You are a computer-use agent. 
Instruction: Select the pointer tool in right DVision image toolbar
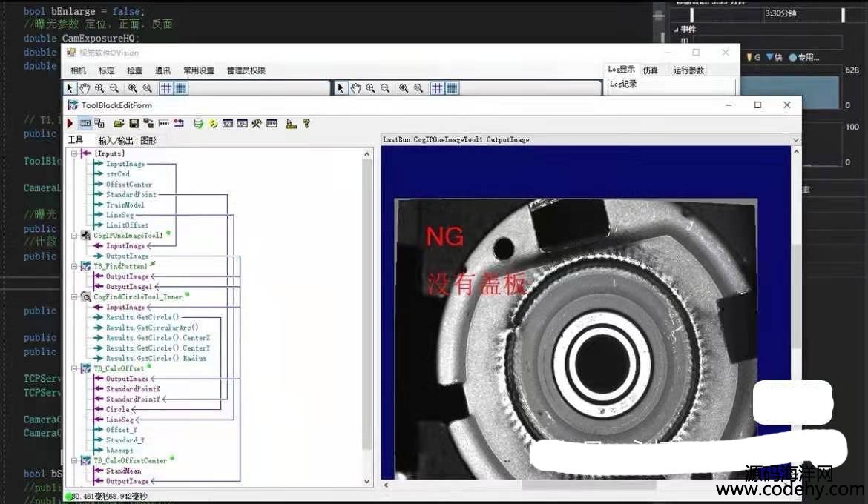pos(341,88)
